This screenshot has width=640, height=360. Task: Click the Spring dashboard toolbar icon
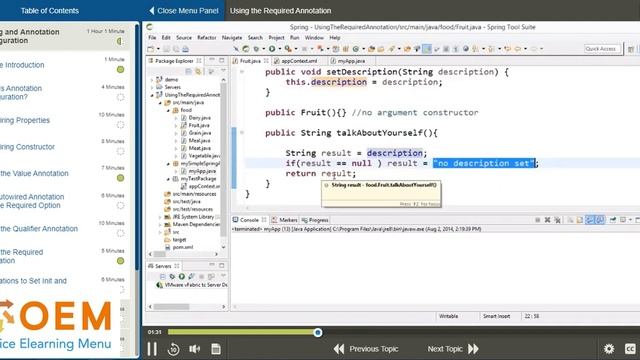pyautogui.click(x=246, y=49)
